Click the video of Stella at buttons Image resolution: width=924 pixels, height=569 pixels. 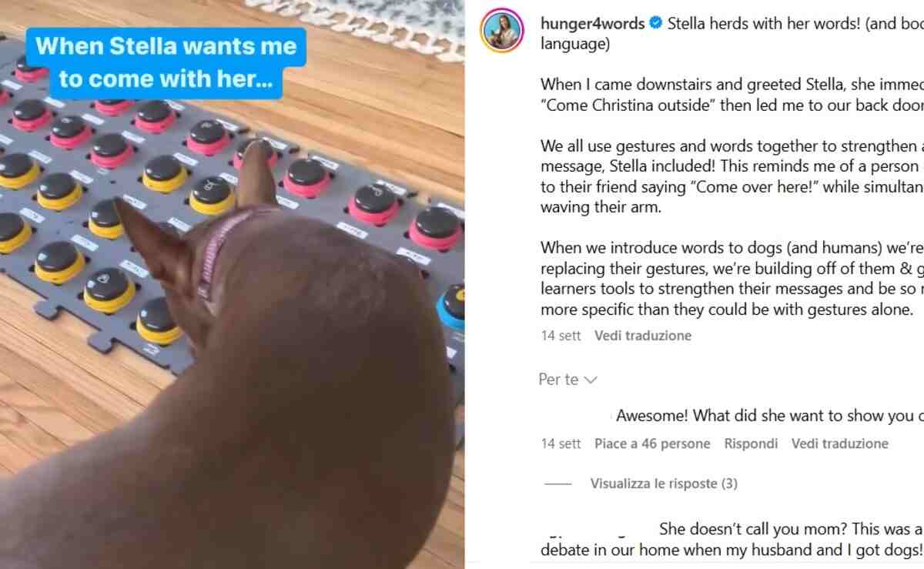(232, 285)
